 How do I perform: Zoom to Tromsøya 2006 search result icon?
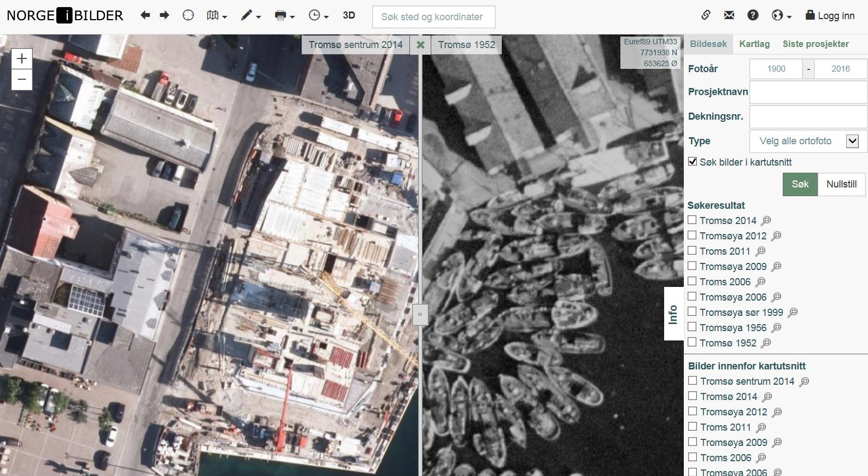click(x=776, y=297)
